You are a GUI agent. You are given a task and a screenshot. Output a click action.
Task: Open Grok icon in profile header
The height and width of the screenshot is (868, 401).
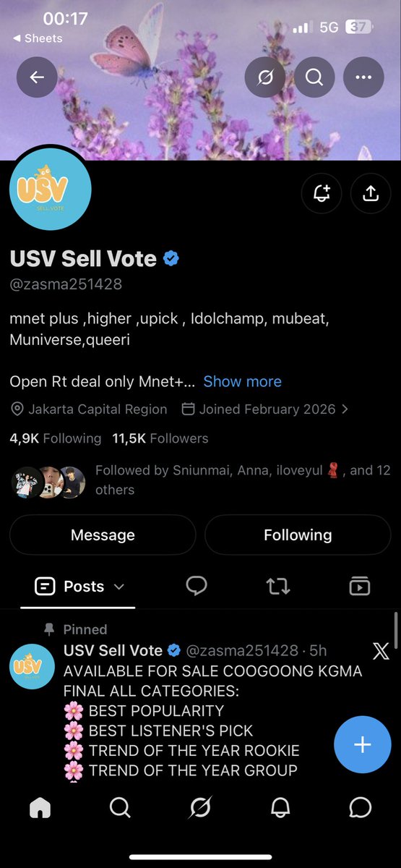point(265,77)
